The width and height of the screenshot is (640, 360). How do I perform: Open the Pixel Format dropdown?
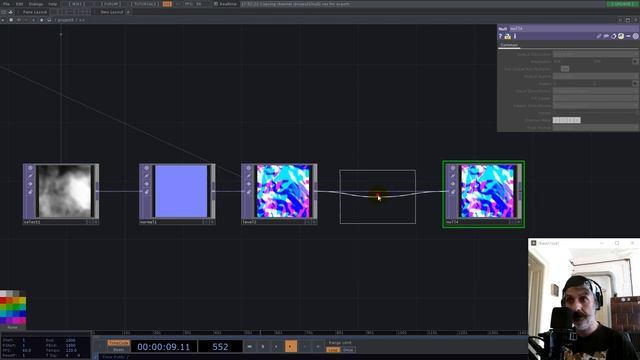pos(596,127)
